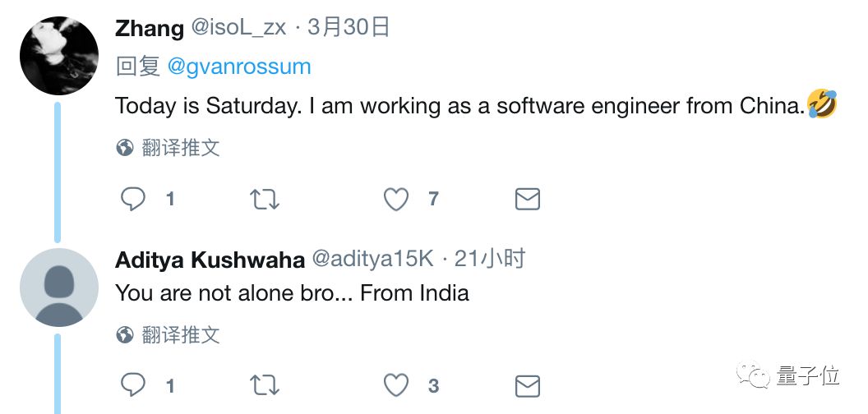This screenshot has width=868, height=414.
Task: Translate Zhang's tweet with 翻译推文
Action: [x=181, y=148]
